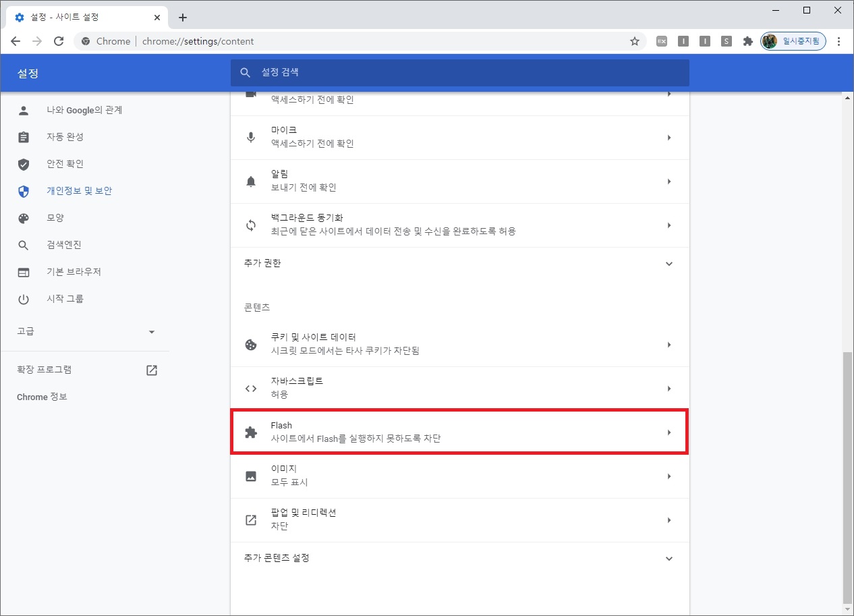Click the background sync icon
This screenshot has height=616, width=854.
tap(251, 225)
